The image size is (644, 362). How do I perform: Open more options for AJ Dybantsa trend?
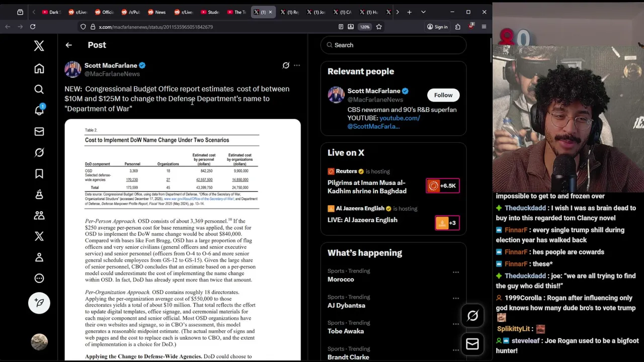(x=456, y=298)
